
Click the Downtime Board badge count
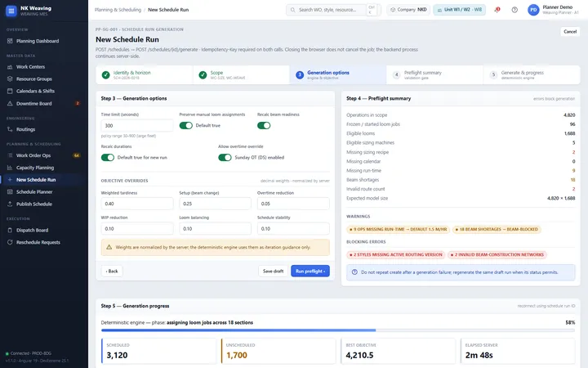(x=78, y=103)
